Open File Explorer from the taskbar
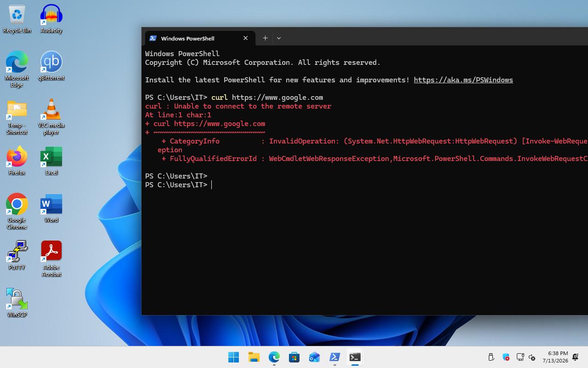The image size is (588, 368). [x=254, y=357]
